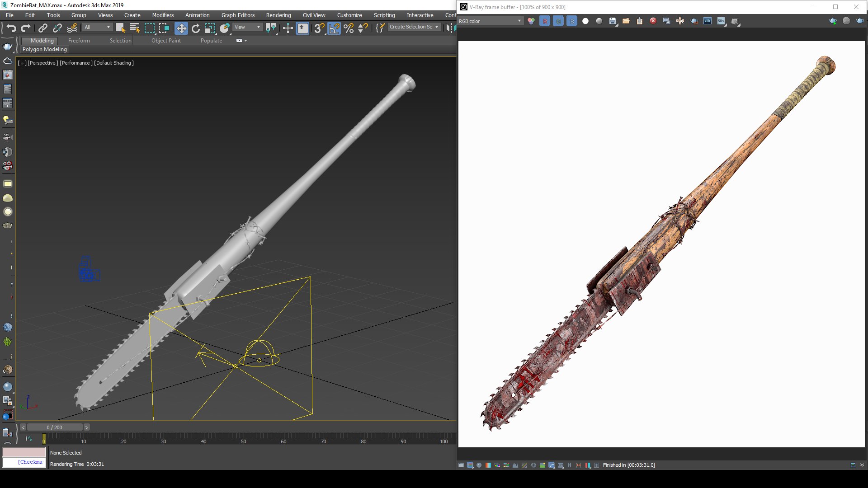Toggle the Red channel in frame buffer

[545, 21]
